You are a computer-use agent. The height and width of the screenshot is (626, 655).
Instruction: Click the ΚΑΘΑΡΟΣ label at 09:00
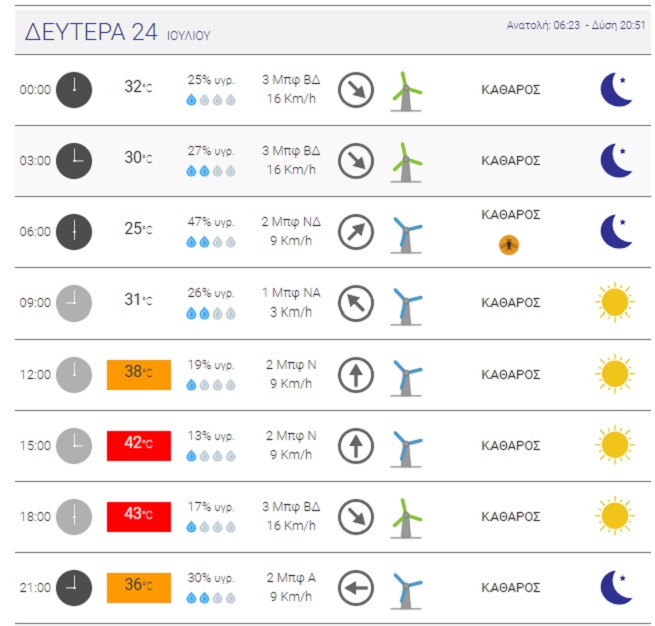coord(510,303)
